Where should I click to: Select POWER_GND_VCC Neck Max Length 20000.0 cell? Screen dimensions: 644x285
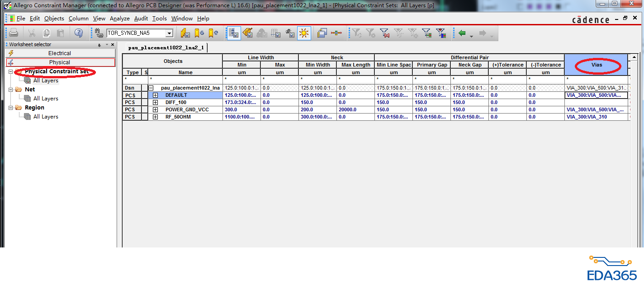click(355, 109)
